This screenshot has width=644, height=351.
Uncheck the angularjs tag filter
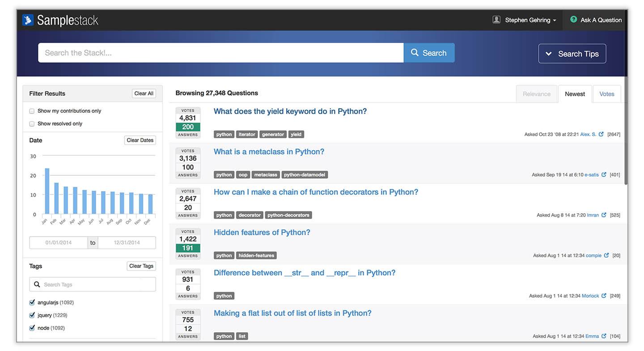pos(32,303)
